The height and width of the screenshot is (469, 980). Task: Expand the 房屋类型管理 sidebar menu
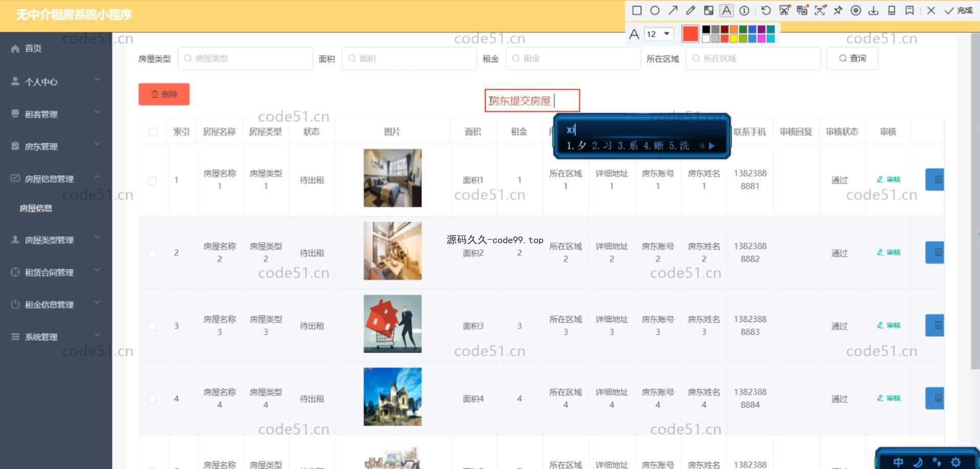click(x=56, y=240)
